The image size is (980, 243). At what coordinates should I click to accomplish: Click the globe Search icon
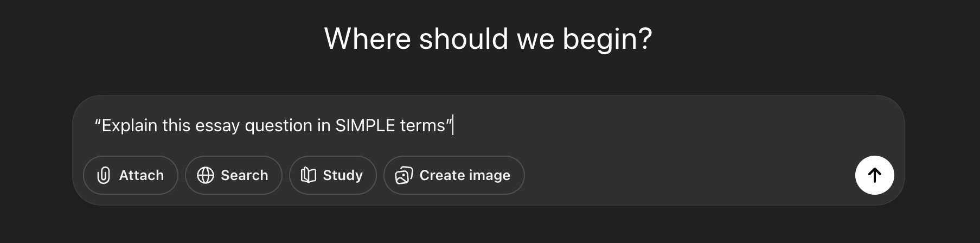click(205, 175)
